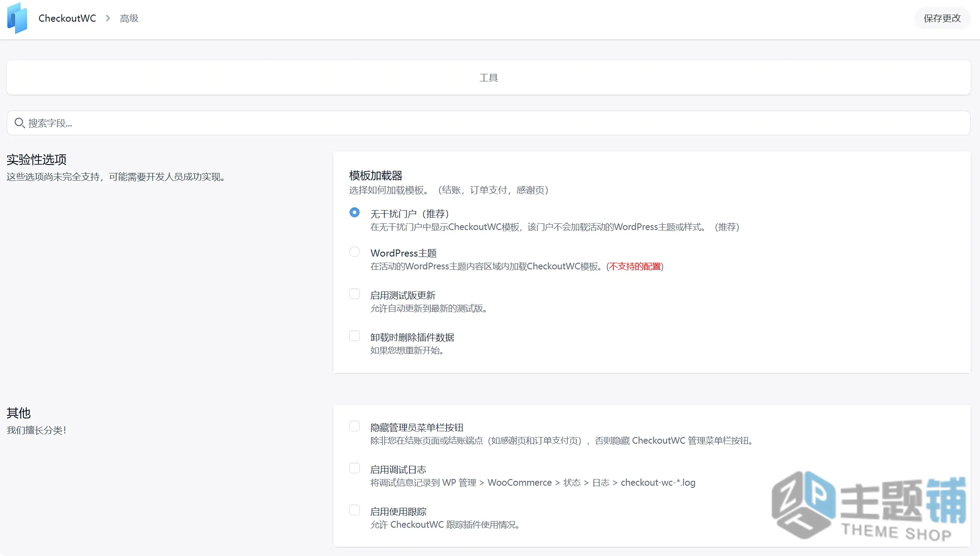Click the 启用调试日志 label text
The width and height of the screenshot is (980, 556).
398,469
